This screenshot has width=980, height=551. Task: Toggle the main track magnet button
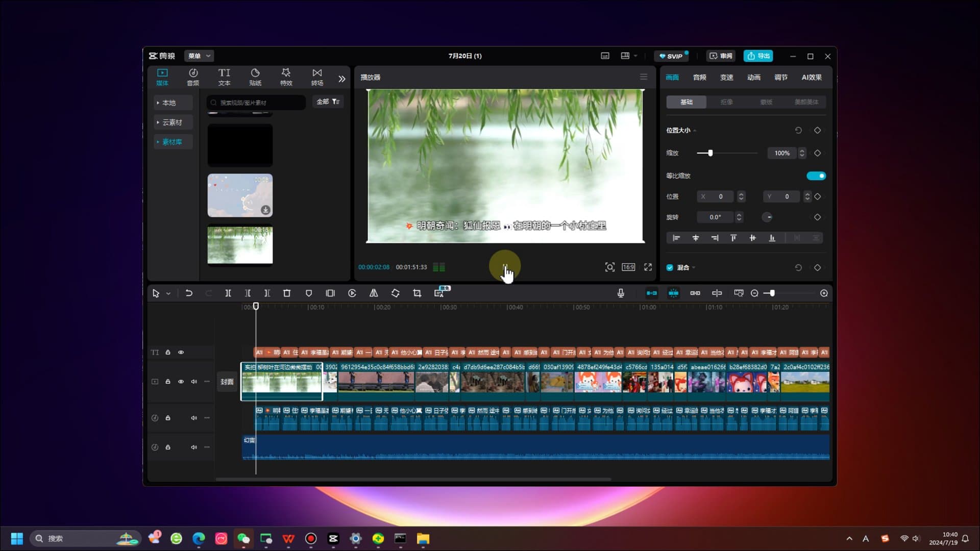[652, 293]
